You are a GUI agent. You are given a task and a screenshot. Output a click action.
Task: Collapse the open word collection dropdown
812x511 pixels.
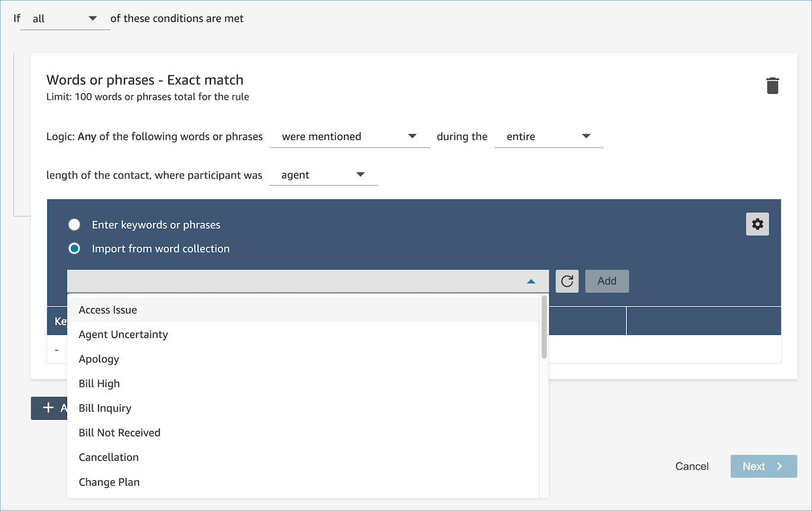click(x=531, y=281)
